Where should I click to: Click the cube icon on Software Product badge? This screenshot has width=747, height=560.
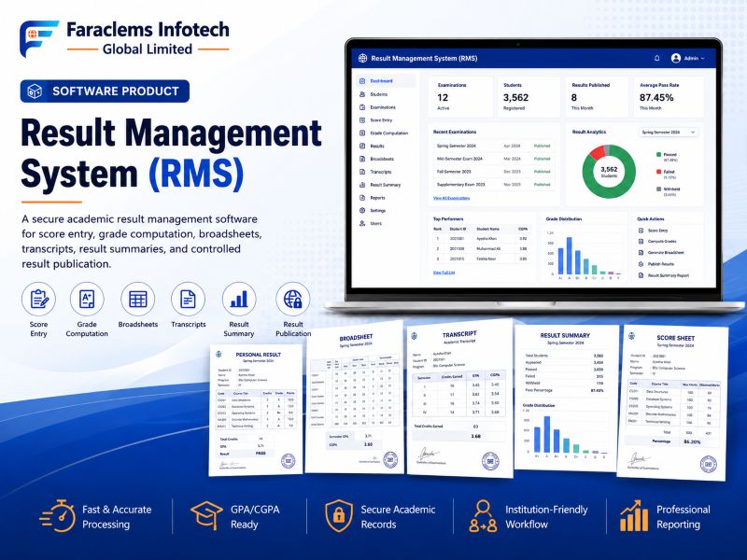point(35,91)
